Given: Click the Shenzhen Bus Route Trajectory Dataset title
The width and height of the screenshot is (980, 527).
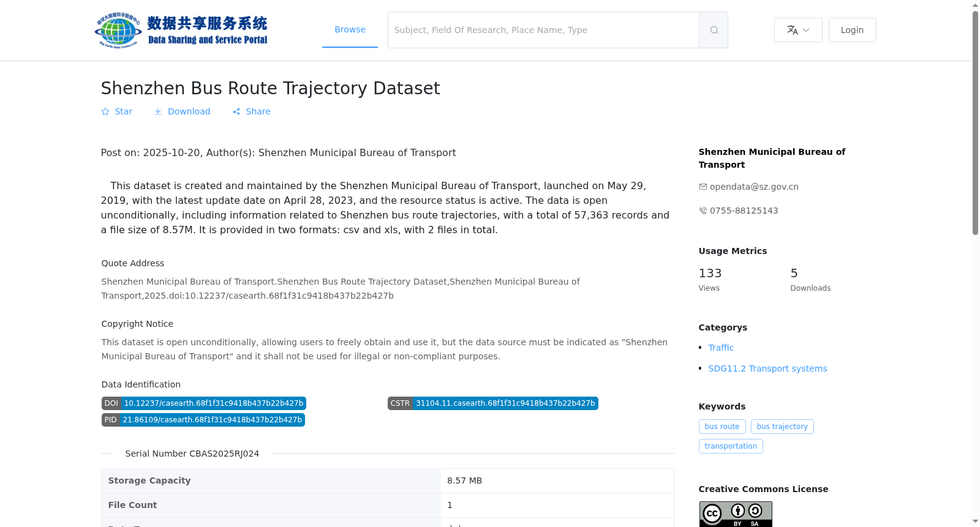Looking at the screenshot, I should pos(270,88).
